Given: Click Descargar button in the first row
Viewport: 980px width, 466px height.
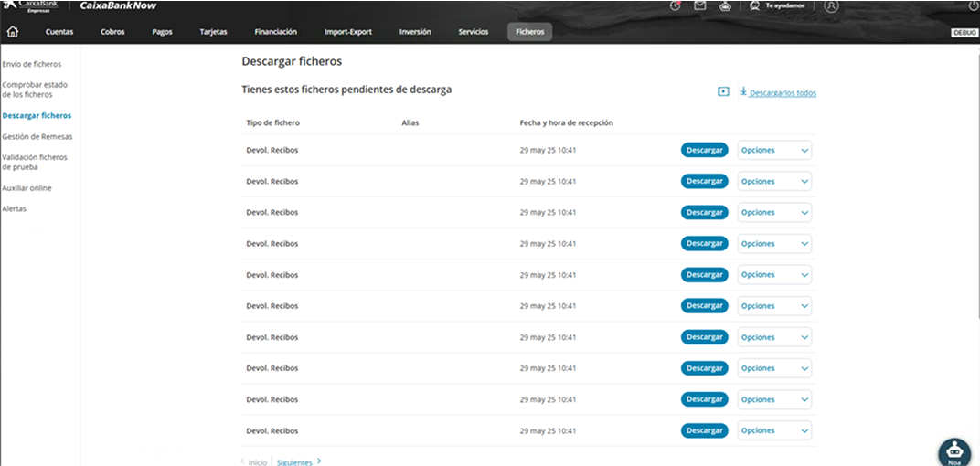Looking at the screenshot, I should click(704, 151).
